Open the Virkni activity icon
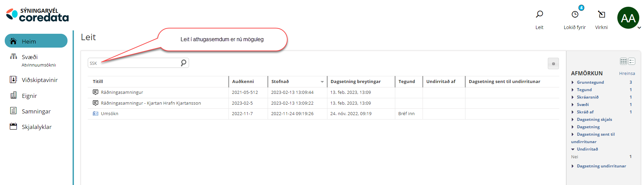The height and width of the screenshot is (185, 644). click(601, 15)
